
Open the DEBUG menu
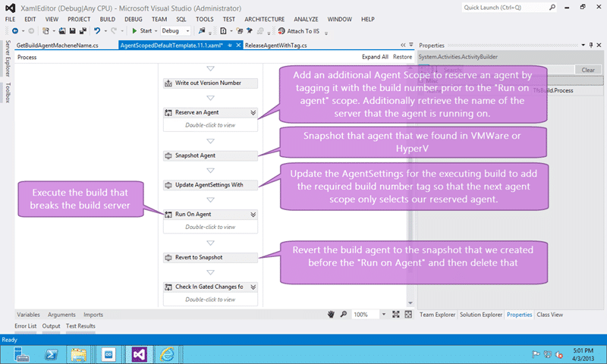(134, 19)
